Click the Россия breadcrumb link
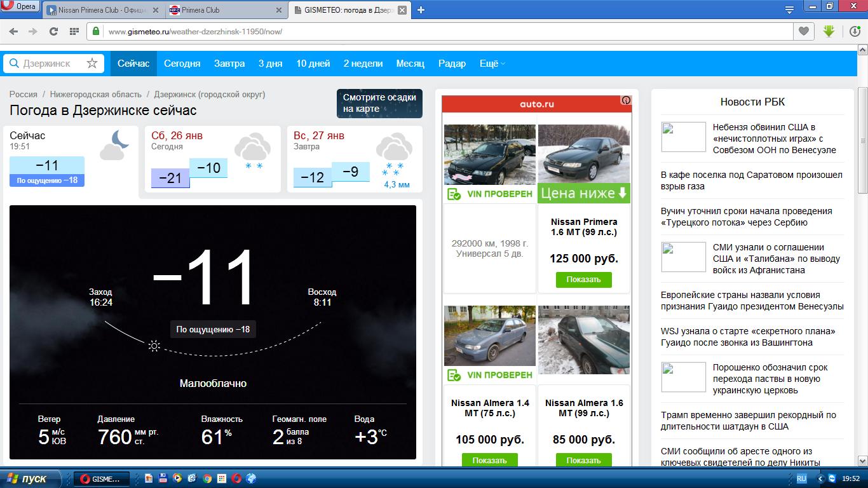 [24, 94]
